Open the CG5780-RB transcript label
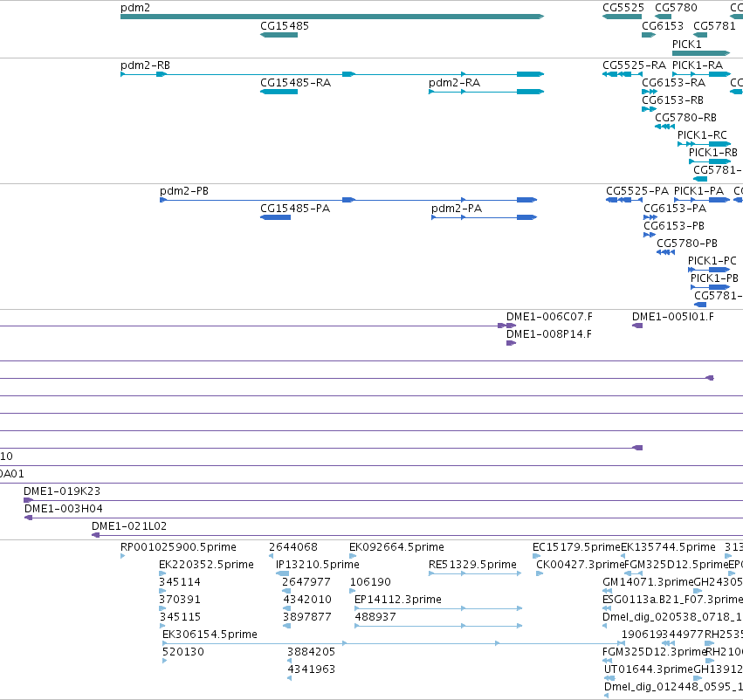 [x=685, y=118]
